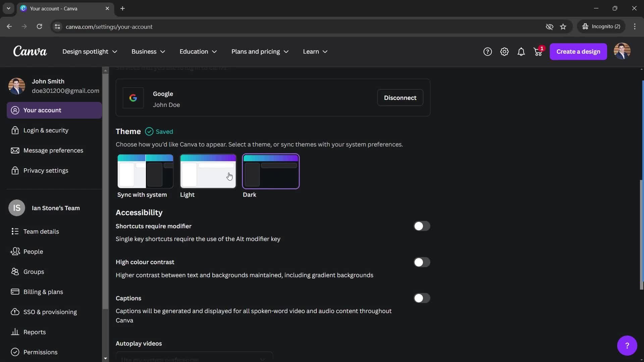Click the Privacy settings sidebar icon
This screenshot has width=644, height=362.
pyautogui.click(x=15, y=170)
